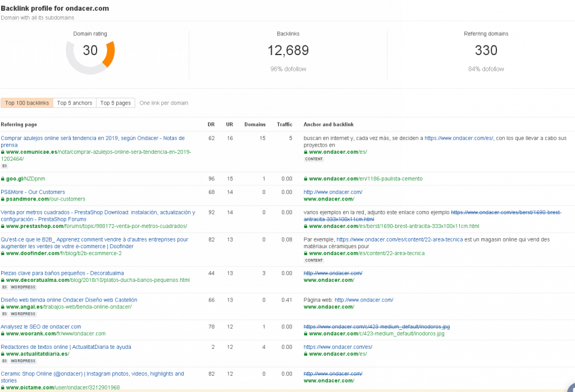Open the Top 5 pages tab

click(115, 103)
